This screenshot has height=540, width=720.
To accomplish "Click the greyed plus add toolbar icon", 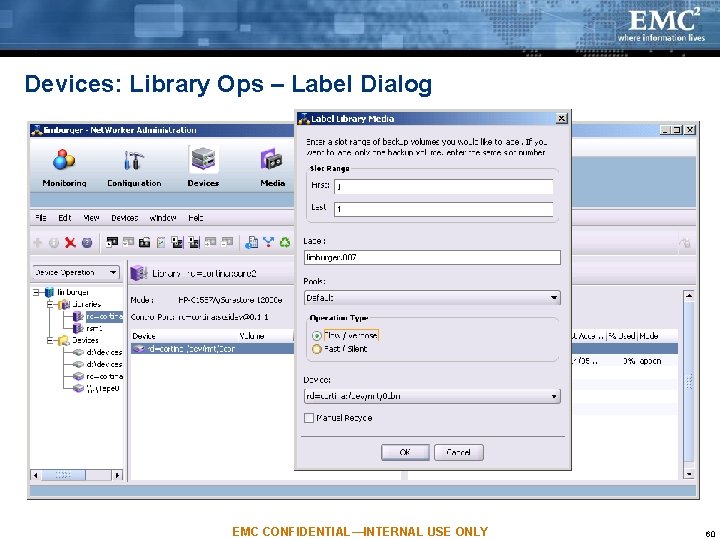I will [38, 242].
